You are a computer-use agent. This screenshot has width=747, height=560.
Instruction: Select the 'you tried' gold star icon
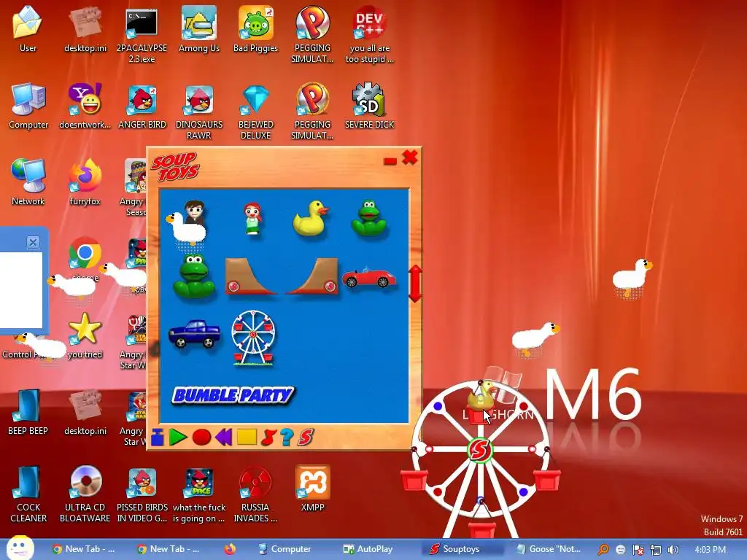[x=85, y=335]
